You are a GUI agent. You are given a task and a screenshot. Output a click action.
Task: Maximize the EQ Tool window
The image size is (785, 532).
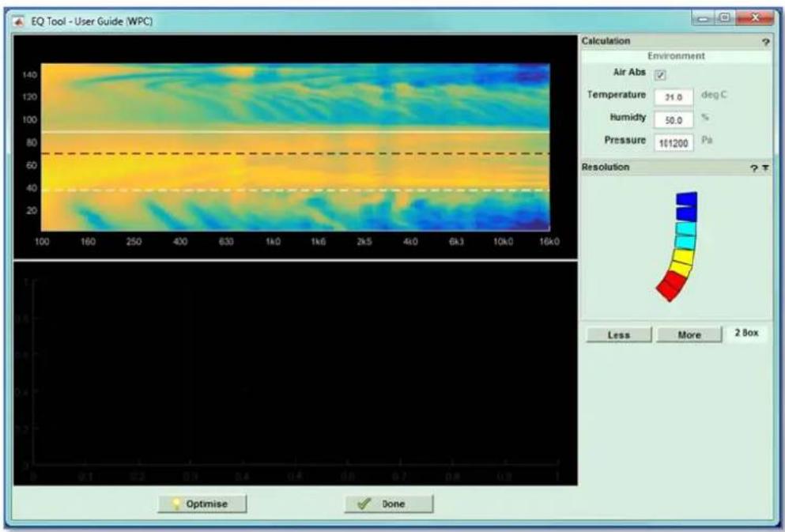[724, 18]
